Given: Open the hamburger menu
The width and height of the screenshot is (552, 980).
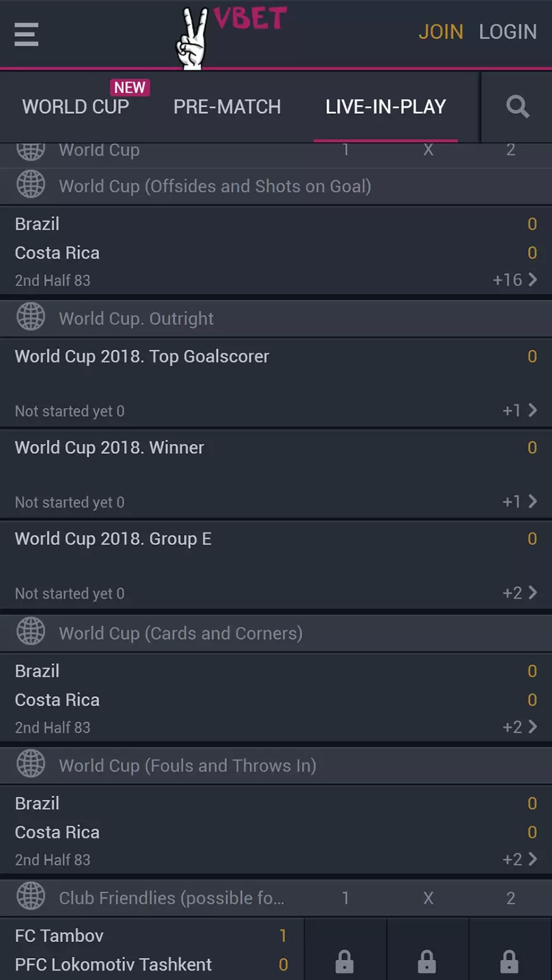Looking at the screenshot, I should [27, 34].
